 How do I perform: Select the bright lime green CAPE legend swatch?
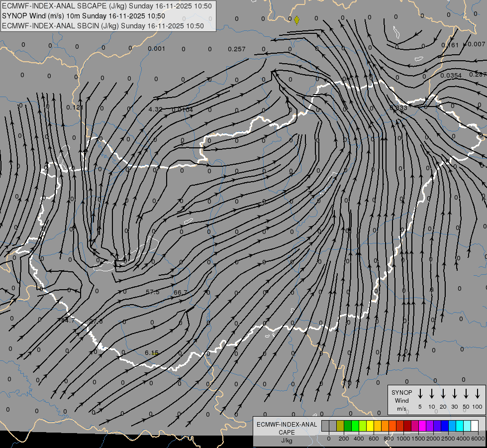pos(355,426)
